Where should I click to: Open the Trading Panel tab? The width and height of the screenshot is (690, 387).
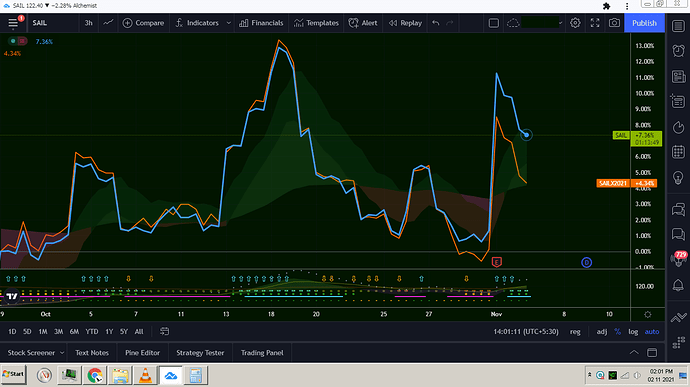click(x=262, y=353)
